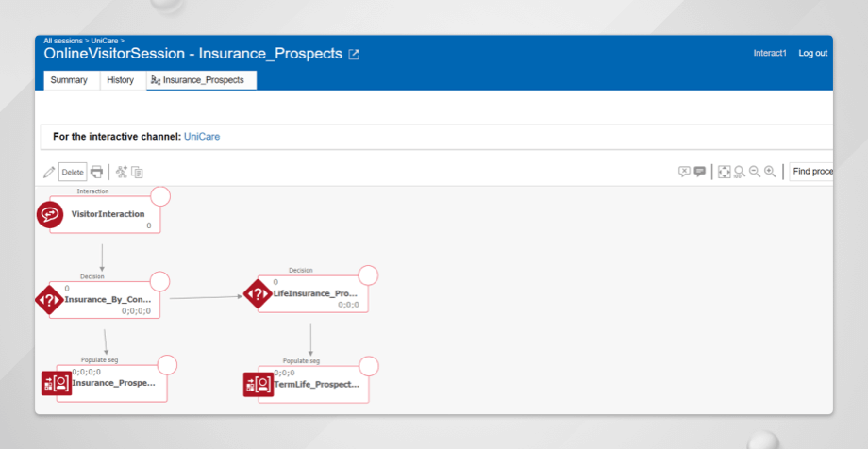Click the copy pages icon in toolbar
Viewport: 868px width, 449px height.
click(x=138, y=173)
